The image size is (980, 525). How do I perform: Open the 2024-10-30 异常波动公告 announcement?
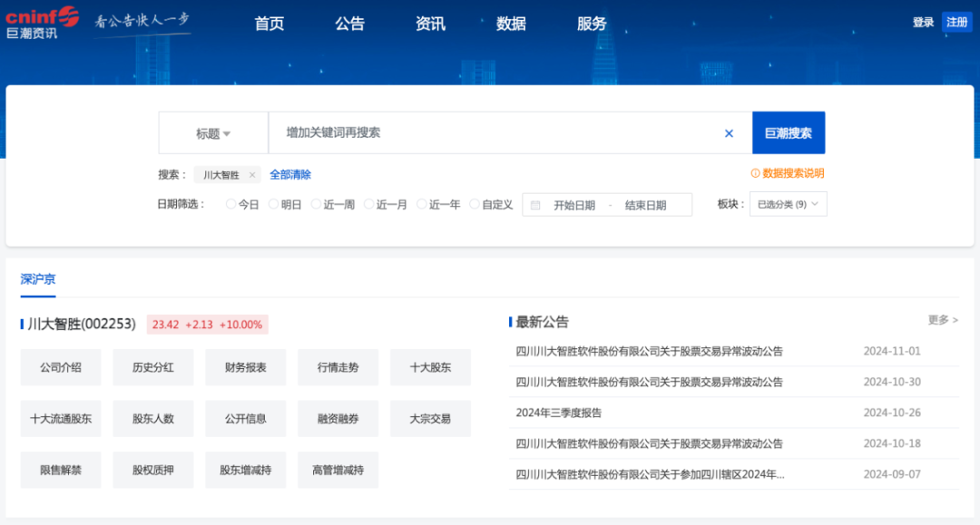[649, 382]
